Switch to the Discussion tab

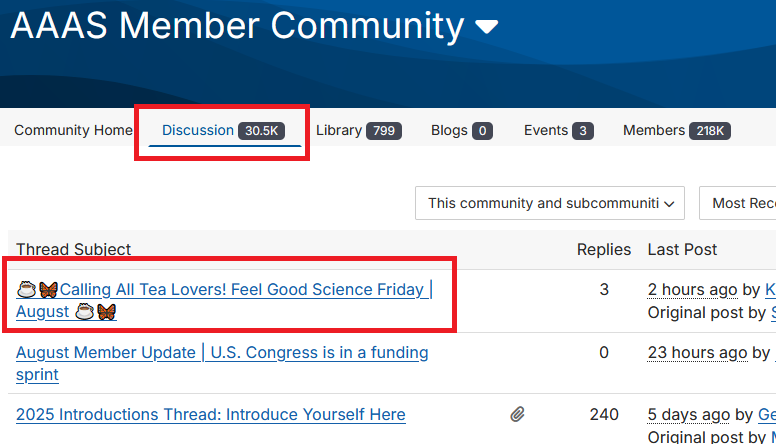[198, 130]
